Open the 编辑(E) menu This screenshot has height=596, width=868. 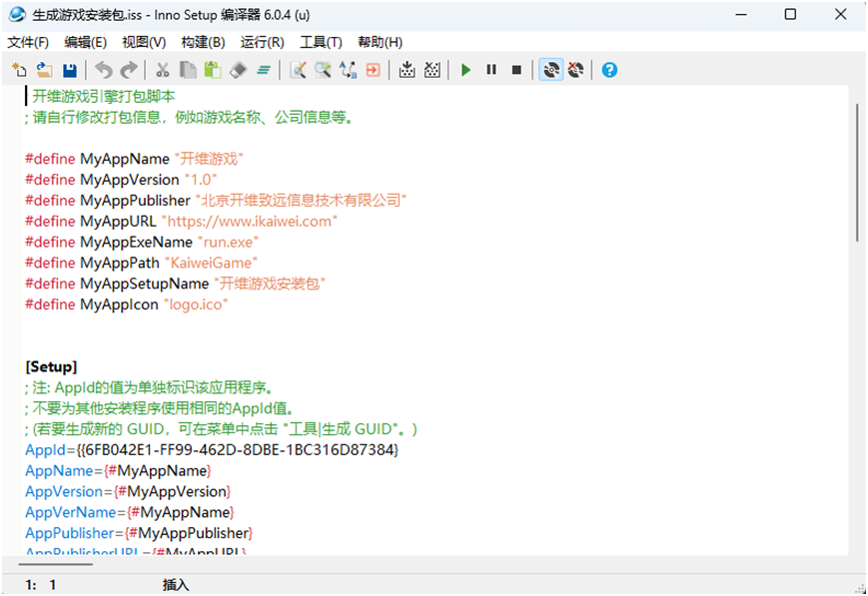click(85, 43)
